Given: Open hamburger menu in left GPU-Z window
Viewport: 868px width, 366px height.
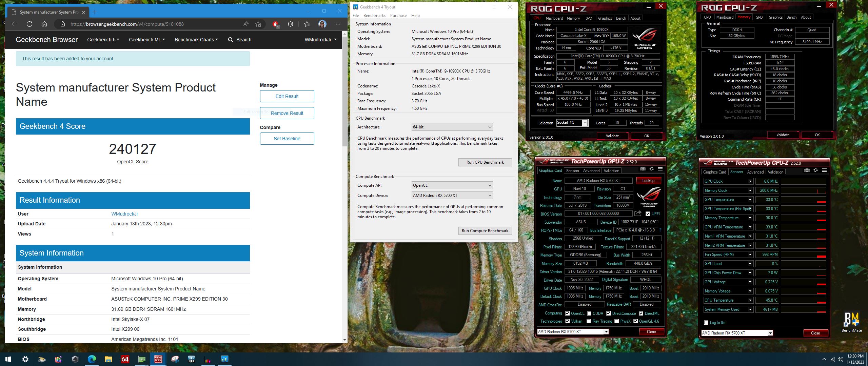Looking at the screenshot, I should pyautogui.click(x=660, y=169).
